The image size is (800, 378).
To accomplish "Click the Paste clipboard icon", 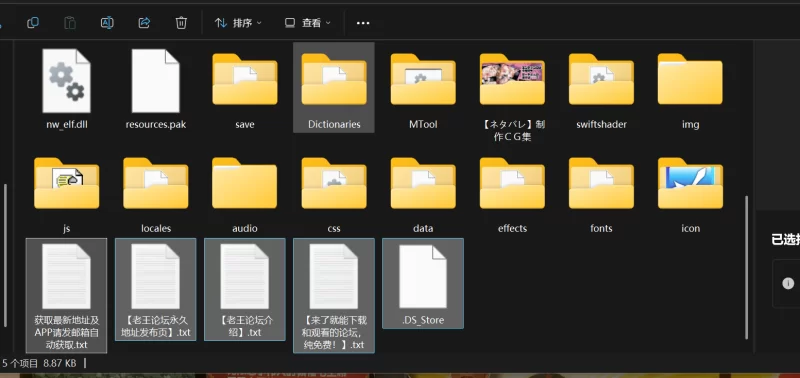I will click(x=70, y=23).
